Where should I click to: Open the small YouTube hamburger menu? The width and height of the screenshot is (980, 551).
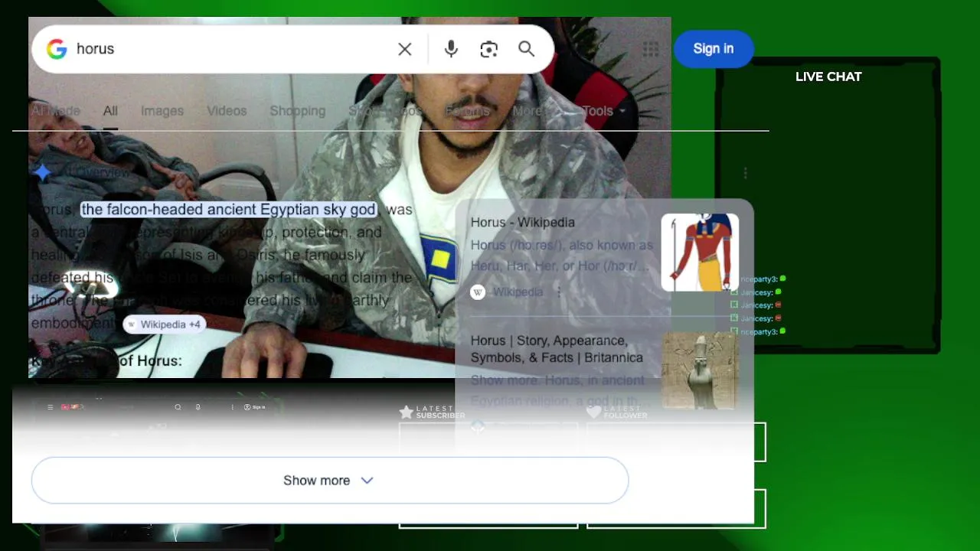pos(51,407)
